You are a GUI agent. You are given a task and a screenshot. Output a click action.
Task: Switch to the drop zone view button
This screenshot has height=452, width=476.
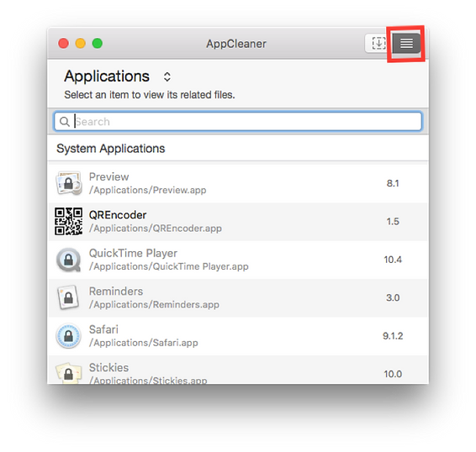[378, 44]
